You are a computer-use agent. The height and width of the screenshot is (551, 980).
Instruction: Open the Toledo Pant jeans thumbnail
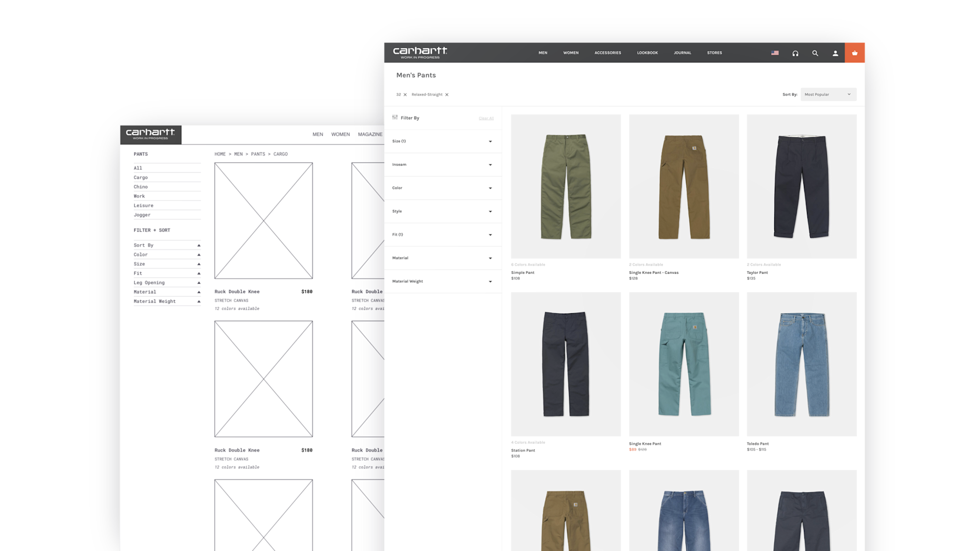point(801,364)
